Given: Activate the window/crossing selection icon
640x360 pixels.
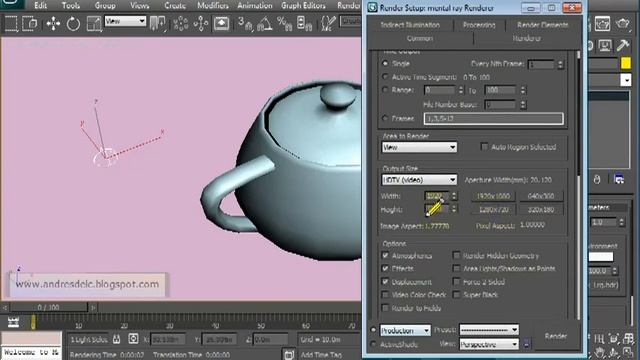Looking at the screenshot, I should click(x=29, y=24).
